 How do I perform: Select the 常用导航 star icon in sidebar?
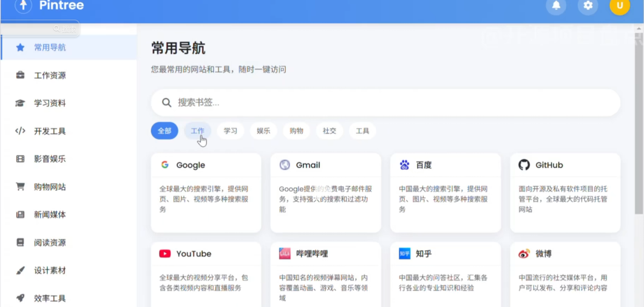coord(20,47)
